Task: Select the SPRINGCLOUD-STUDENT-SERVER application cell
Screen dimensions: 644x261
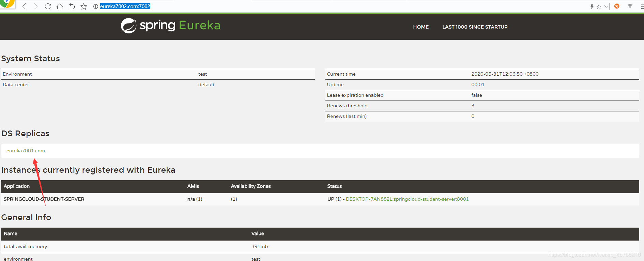Action: (44, 199)
